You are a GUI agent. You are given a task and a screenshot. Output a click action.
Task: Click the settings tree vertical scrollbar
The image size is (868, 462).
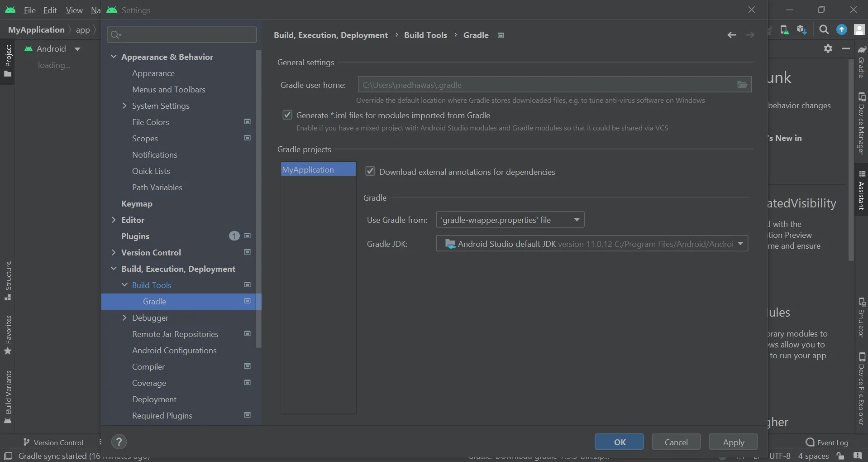click(x=259, y=199)
